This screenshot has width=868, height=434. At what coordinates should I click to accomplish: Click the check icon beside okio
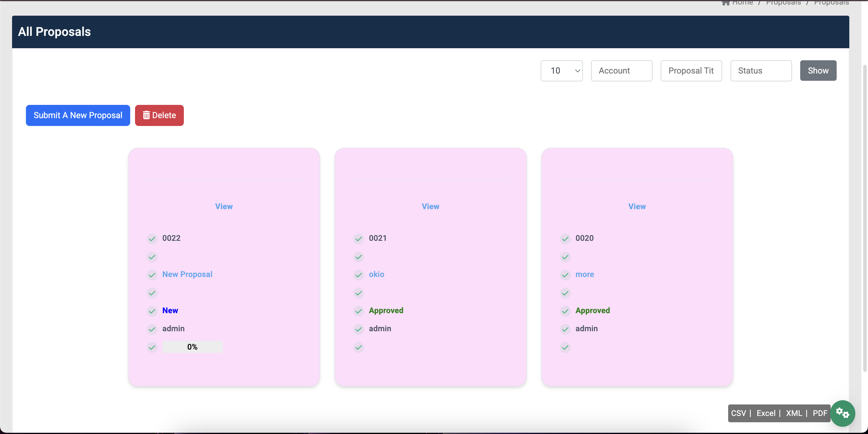coord(359,275)
